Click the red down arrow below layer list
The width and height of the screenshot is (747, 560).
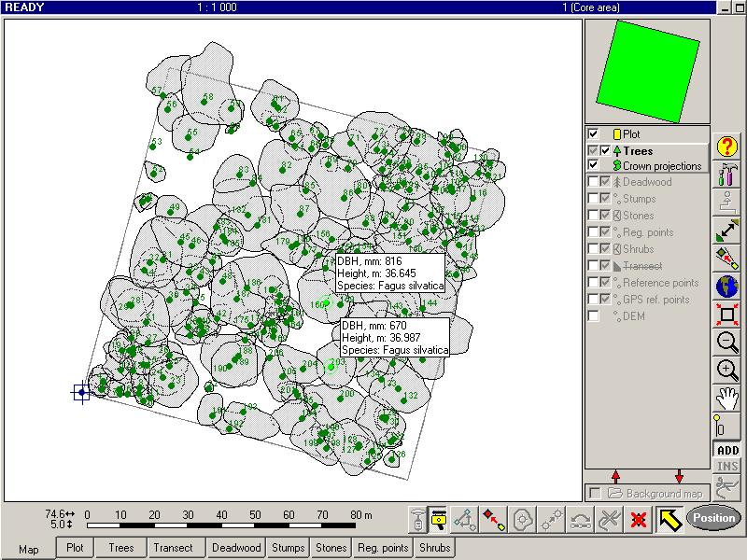(x=679, y=477)
